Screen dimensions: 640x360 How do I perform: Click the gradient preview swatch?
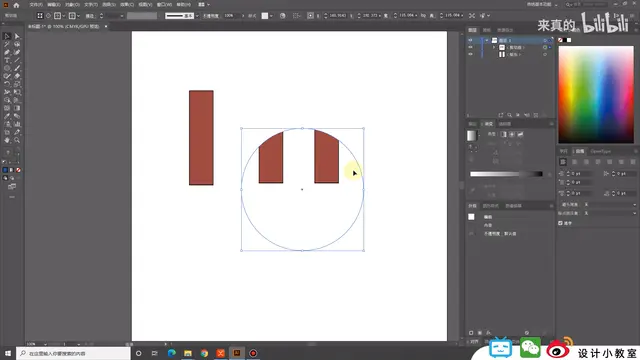(x=471, y=136)
